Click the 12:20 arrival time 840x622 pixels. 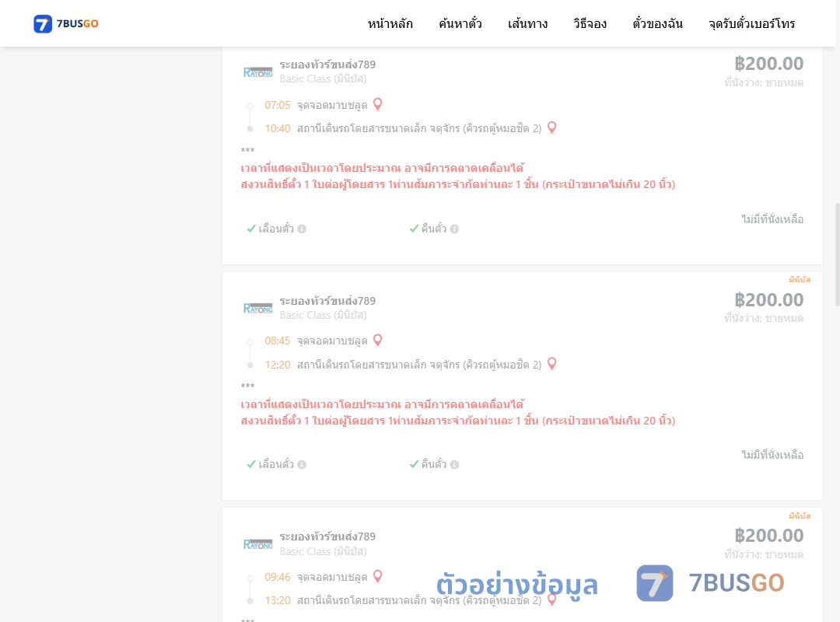[278, 365]
